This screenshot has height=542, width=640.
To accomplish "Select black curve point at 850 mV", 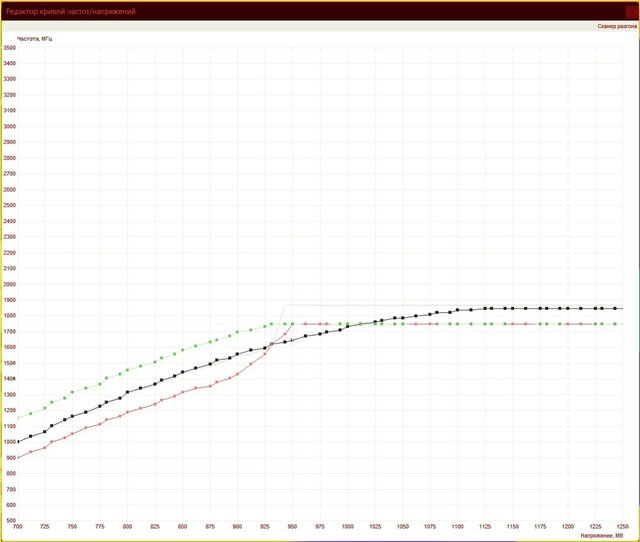I will click(183, 372).
